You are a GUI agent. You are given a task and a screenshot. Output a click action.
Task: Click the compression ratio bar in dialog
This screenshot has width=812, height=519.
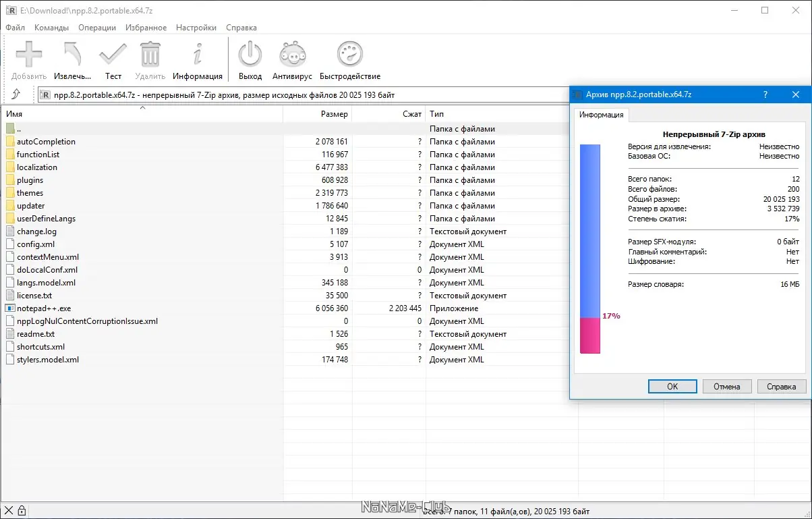click(x=590, y=248)
